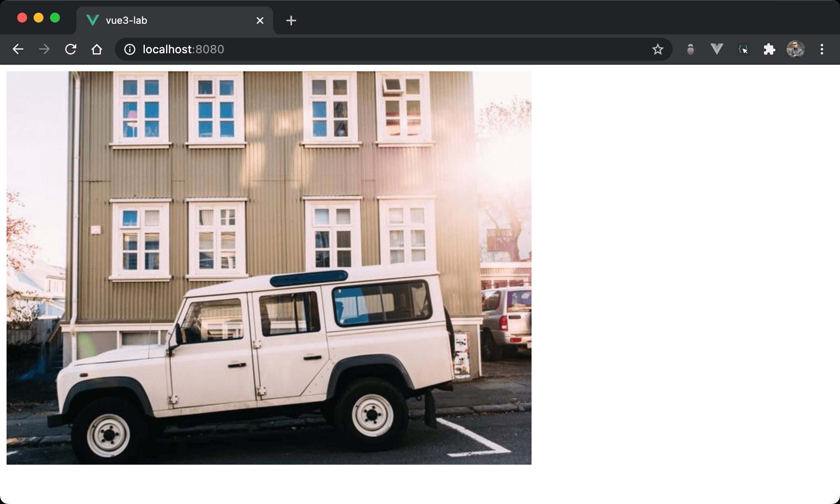Open the Chrome three-dot menu
840x504 pixels.
[822, 50]
